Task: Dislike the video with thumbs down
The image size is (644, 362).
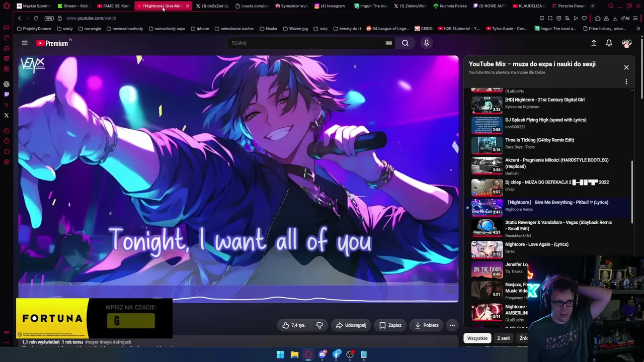Action: tap(319, 325)
